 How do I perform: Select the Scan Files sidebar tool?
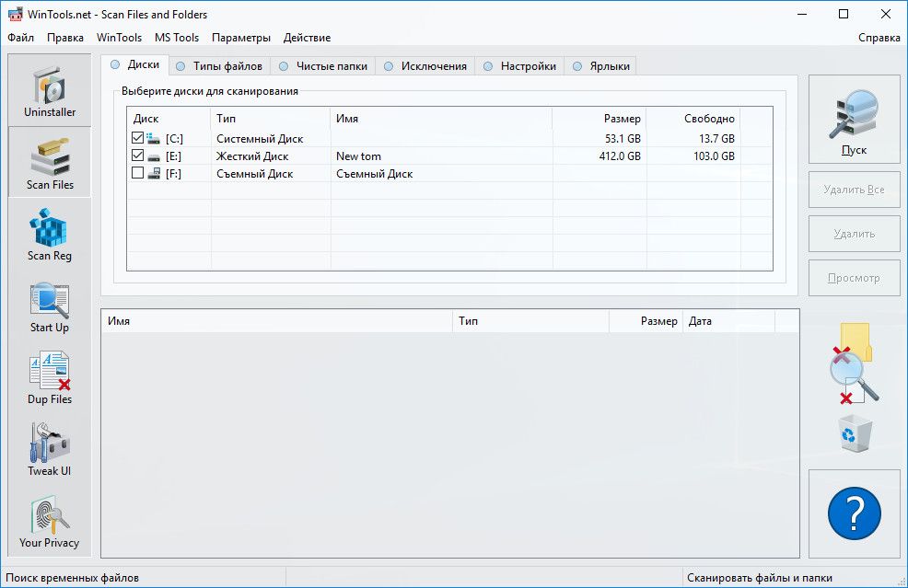point(50,163)
